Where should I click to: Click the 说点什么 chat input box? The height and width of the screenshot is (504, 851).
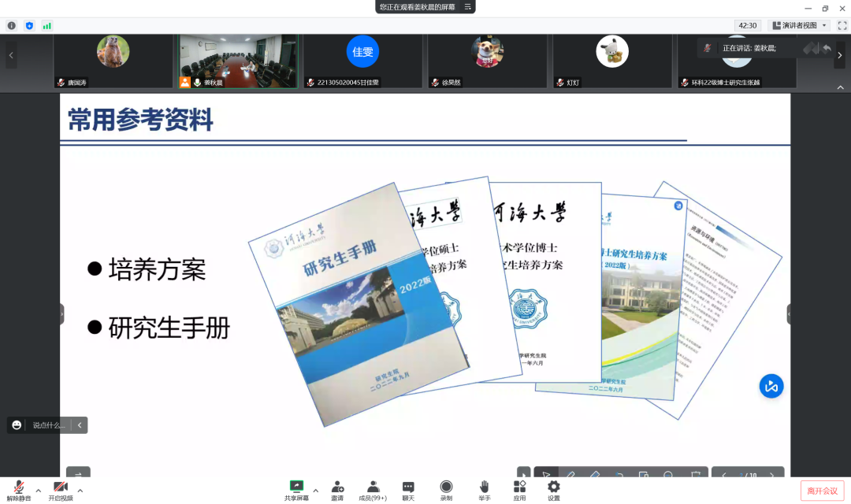[x=48, y=425]
